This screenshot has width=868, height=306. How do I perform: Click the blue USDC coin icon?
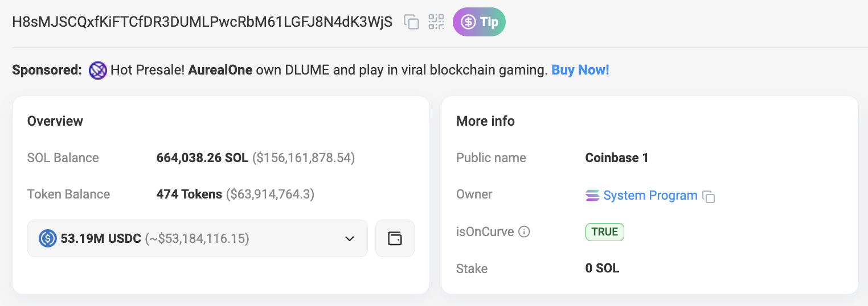48,238
